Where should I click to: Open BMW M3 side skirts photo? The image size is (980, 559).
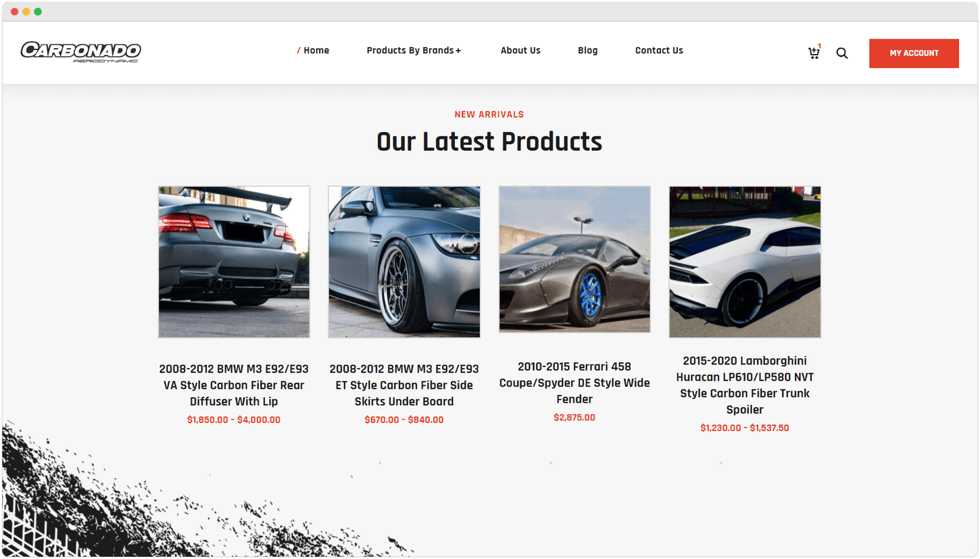(x=404, y=262)
